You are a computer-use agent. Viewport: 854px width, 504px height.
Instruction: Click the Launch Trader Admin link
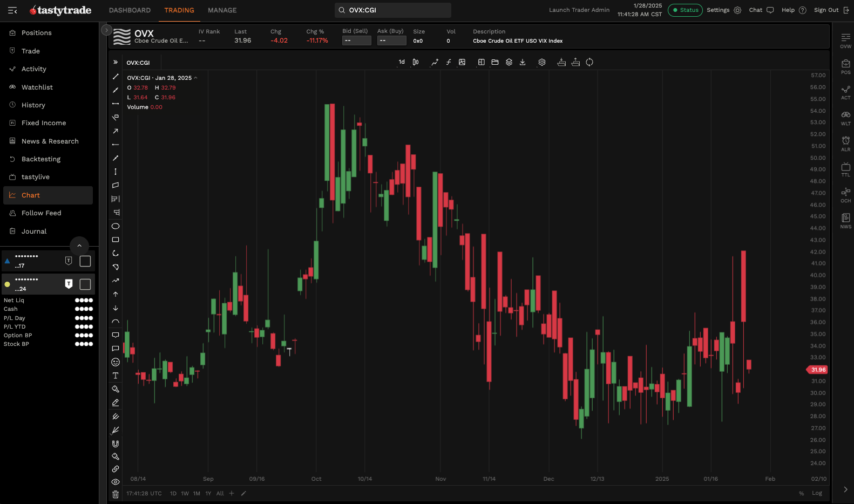(579, 10)
